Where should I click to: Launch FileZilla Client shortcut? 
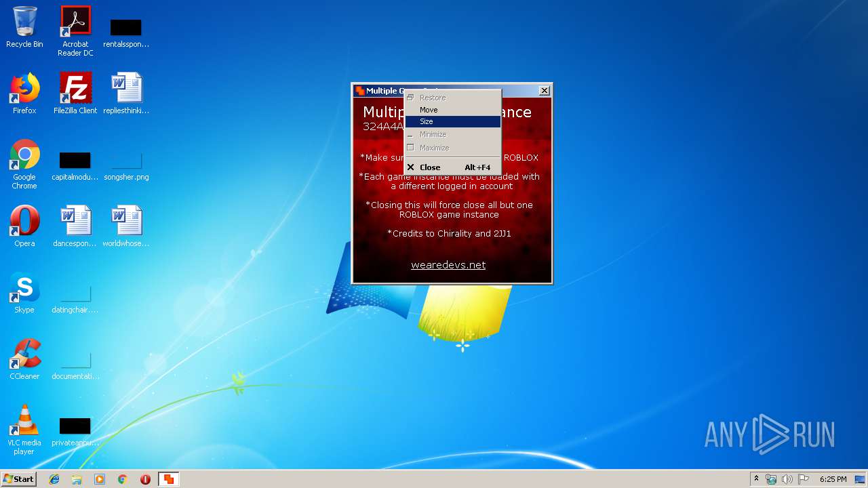coord(75,94)
